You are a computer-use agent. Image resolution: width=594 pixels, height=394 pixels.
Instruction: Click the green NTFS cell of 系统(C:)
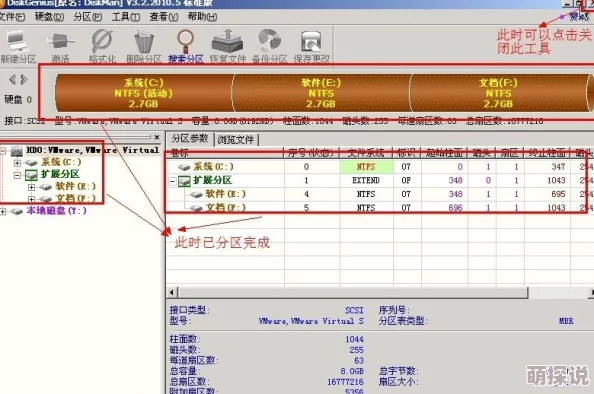366,167
